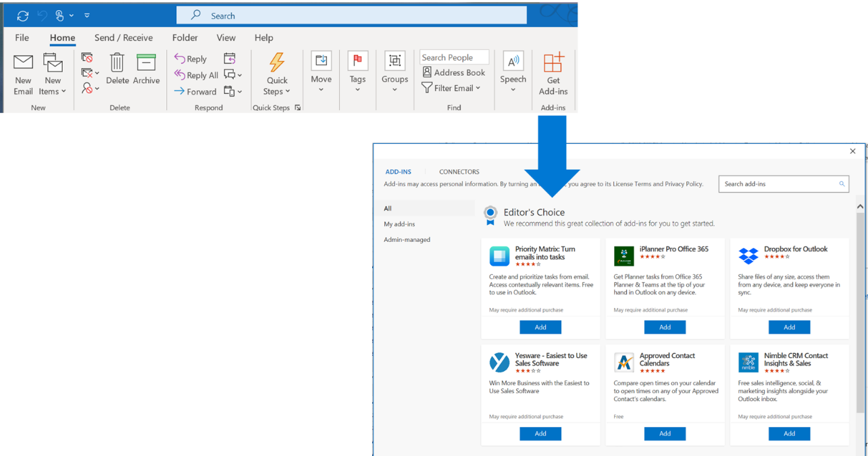Click Reply in the Respond group
This screenshot has height=456, width=868.
pyautogui.click(x=190, y=59)
